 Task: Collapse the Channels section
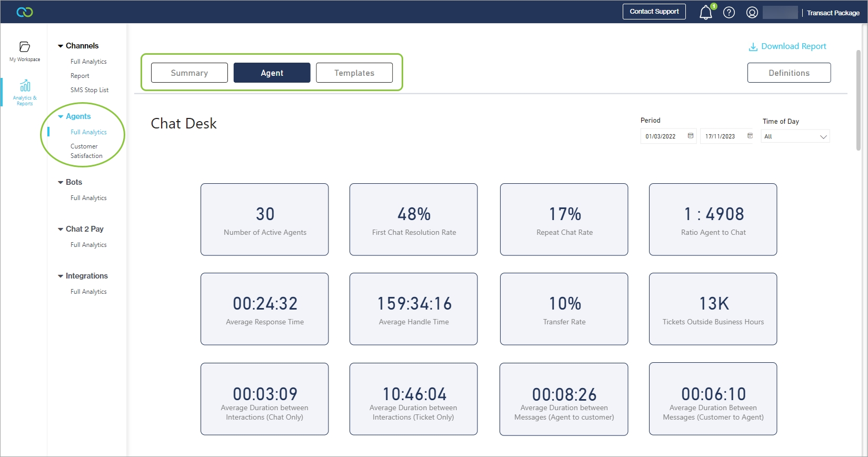(61, 46)
